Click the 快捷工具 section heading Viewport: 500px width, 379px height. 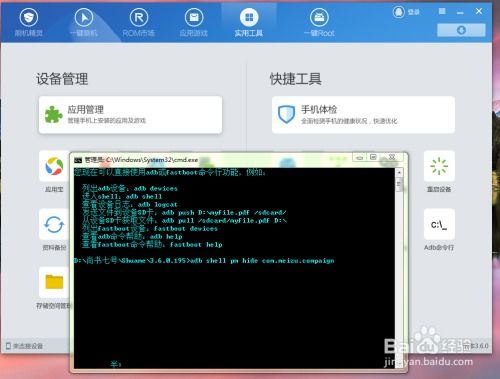296,79
